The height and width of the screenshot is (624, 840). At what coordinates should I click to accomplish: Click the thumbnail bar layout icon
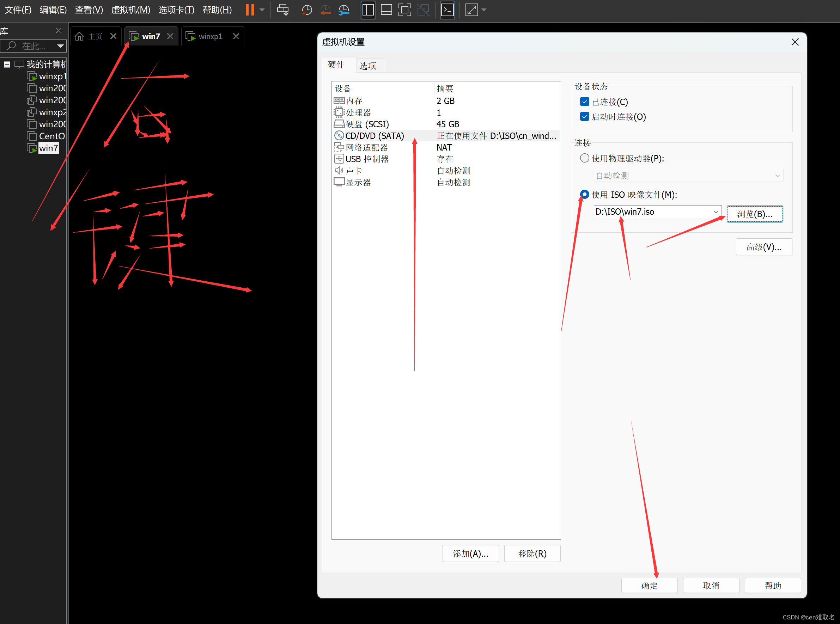[x=386, y=10]
